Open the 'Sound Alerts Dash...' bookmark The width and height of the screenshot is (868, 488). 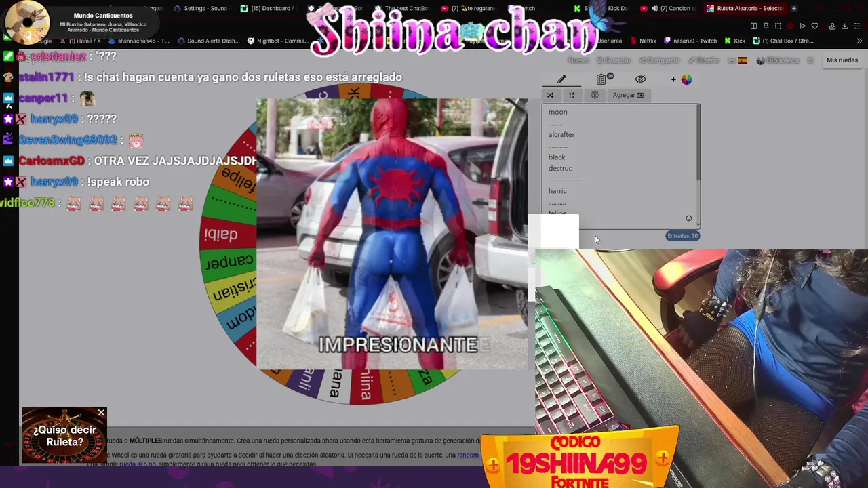(208, 41)
